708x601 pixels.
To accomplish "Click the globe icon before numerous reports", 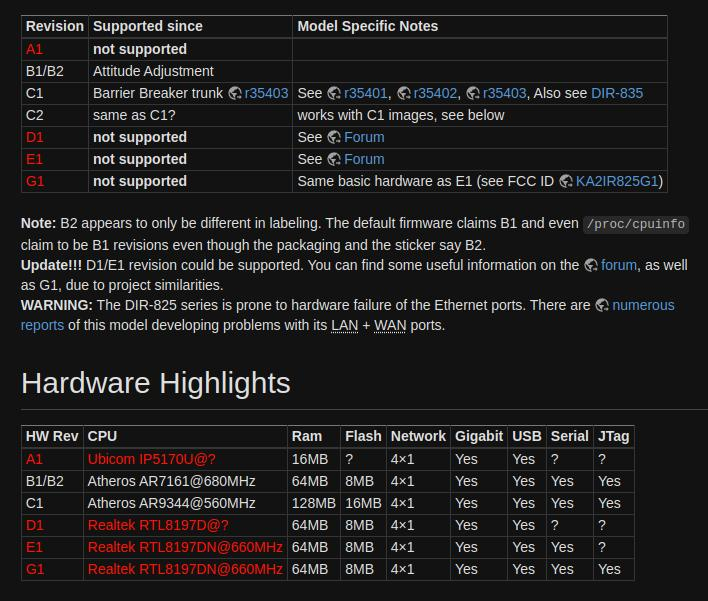I will pos(602,306).
